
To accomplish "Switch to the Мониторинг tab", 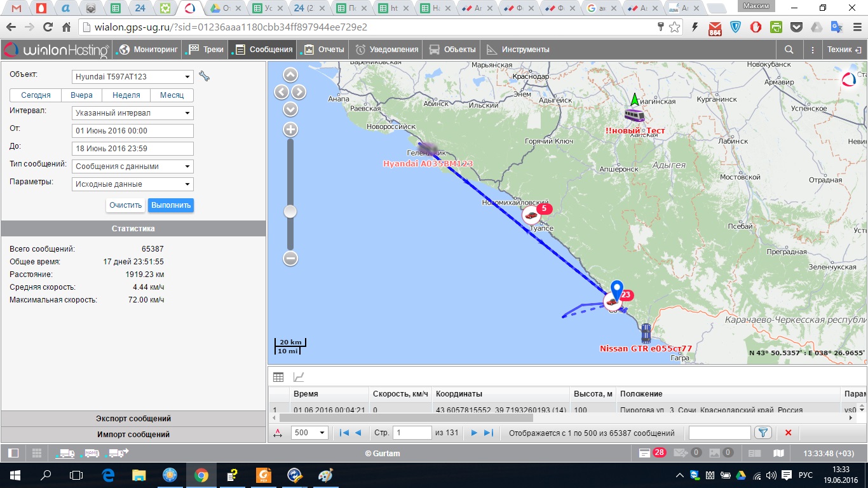I will pos(147,50).
